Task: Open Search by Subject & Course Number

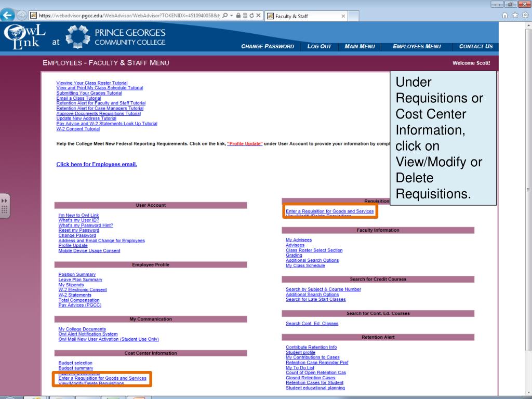Action: (323, 289)
